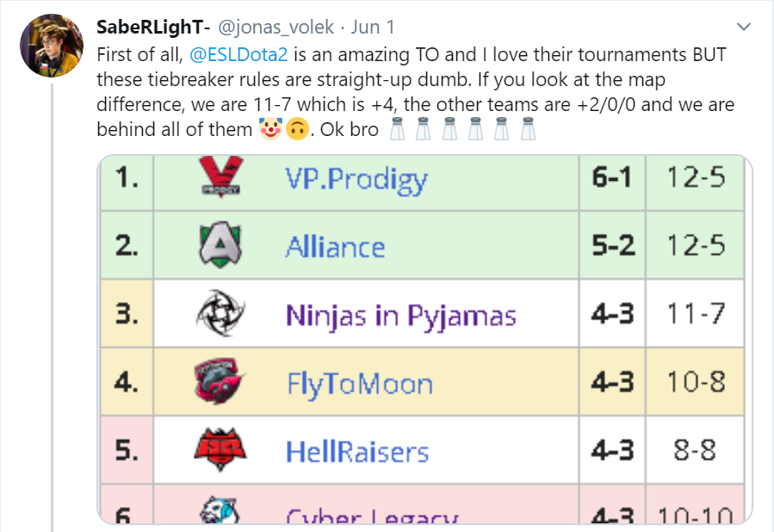The width and height of the screenshot is (774, 532).
Task: Click the clown face emoji
Action: pos(270,129)
